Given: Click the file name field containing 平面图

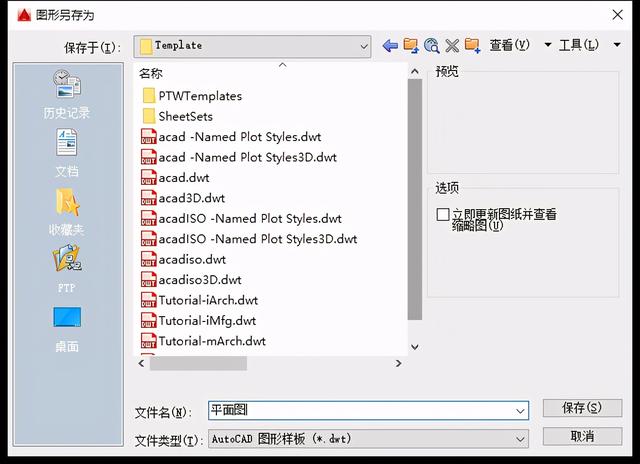Looking at the screenshot, I should (x=368, y=411).
